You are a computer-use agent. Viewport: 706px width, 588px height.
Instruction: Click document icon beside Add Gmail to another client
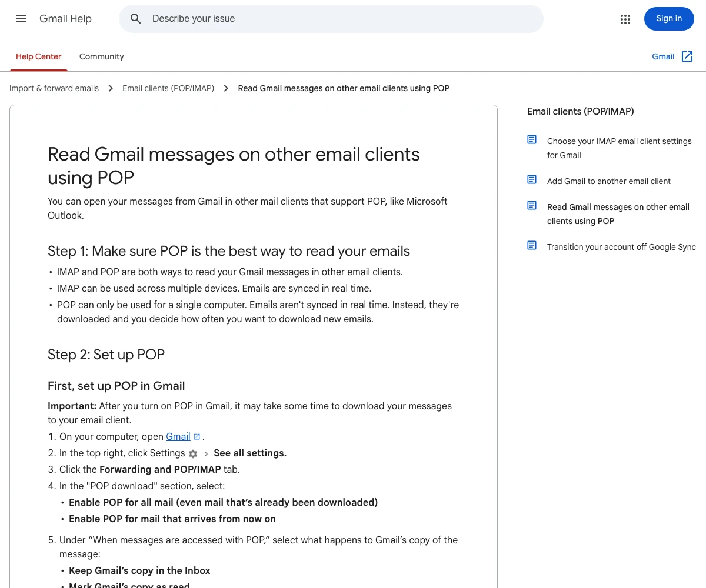[x=532, y=179]
